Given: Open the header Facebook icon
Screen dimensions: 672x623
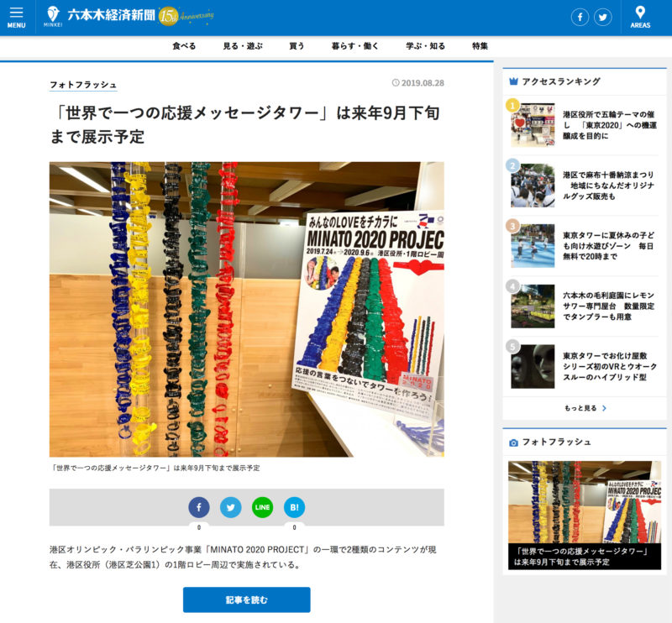Looking at the screenshot, I should [580, 17].
